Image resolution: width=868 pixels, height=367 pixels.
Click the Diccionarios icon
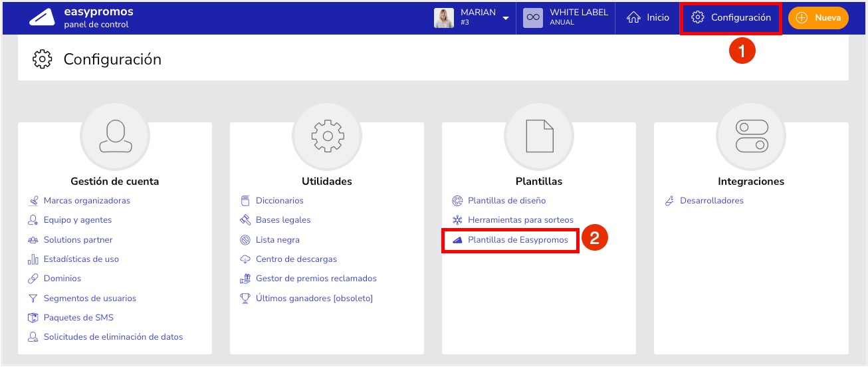(245, 201)
